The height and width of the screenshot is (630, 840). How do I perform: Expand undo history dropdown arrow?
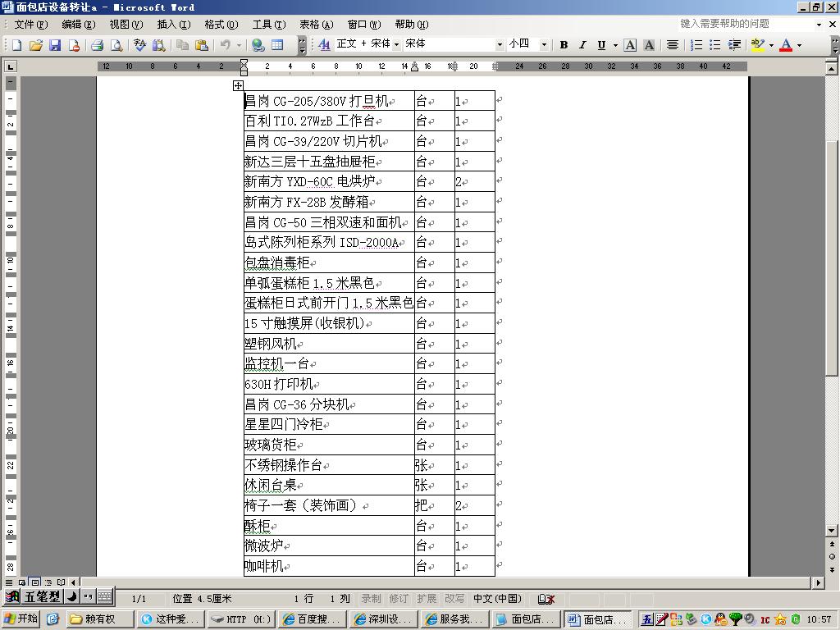(239, 45)
